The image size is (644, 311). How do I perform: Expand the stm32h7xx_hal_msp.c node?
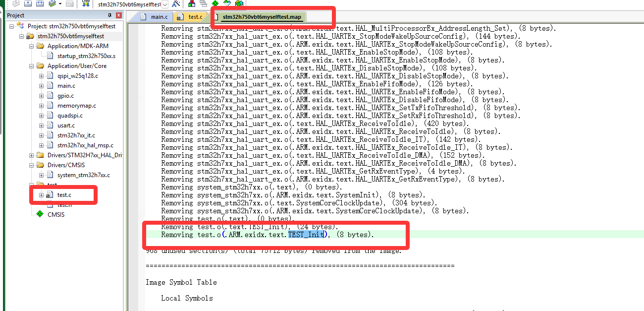41,145
